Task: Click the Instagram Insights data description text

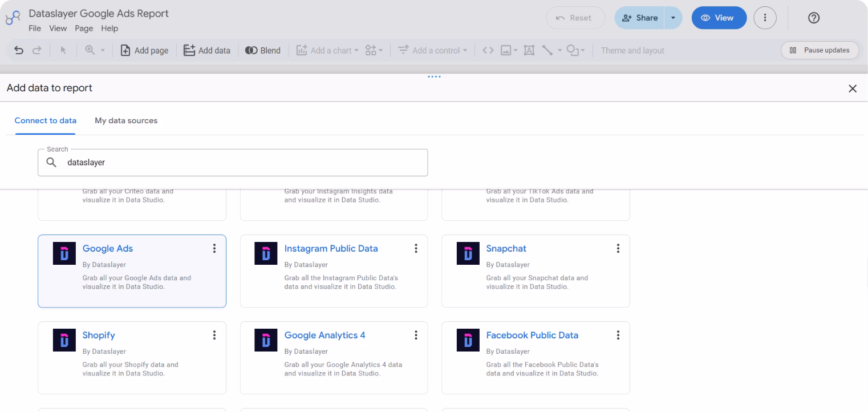Action: 338,196
